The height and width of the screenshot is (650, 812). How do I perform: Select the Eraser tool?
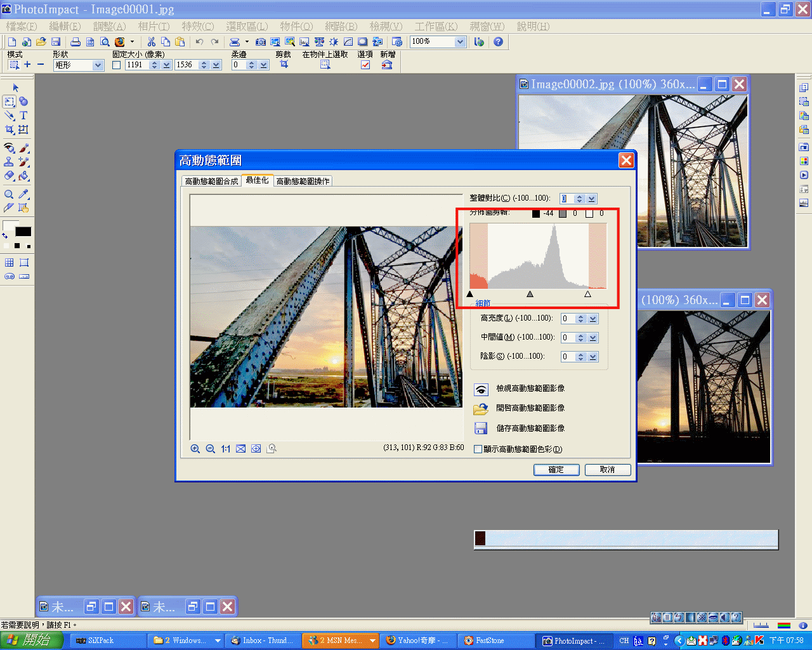point(10,176)
